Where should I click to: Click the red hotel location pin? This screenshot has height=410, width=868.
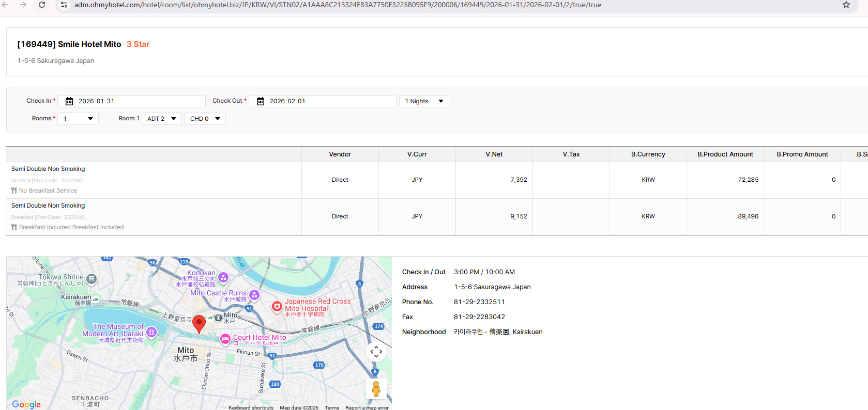coord(199,324)
